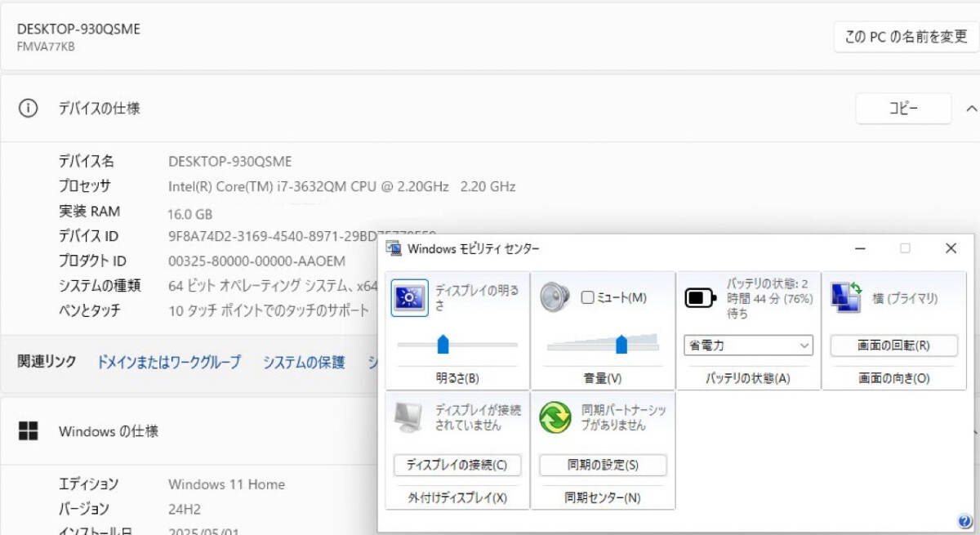The height and width of the screenshot is (535, 980).
Task: Click the 同期センター(N) label
Action: [x=603, y=497]
